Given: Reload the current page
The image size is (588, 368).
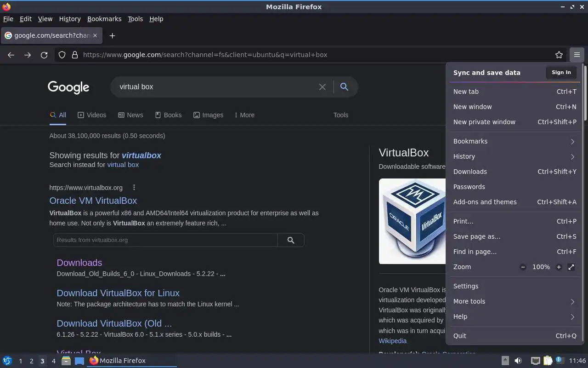Looking at the screenshot, I should point(44,55).
